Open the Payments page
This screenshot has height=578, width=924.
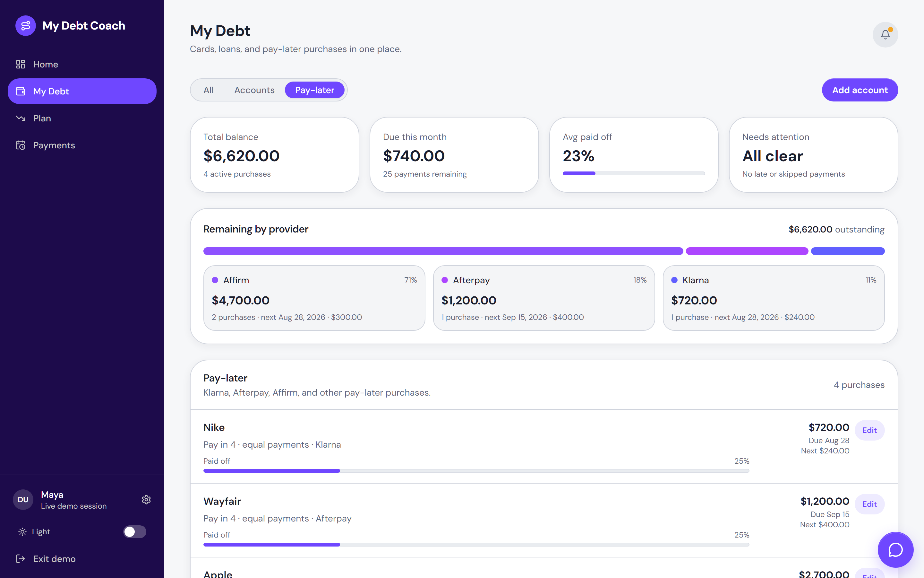[x=82, y=145]
